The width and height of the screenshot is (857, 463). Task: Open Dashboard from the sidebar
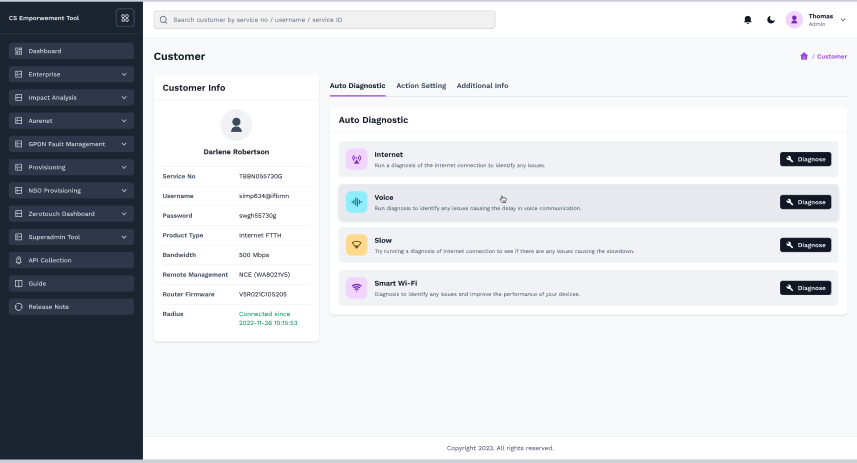(71, 51)
